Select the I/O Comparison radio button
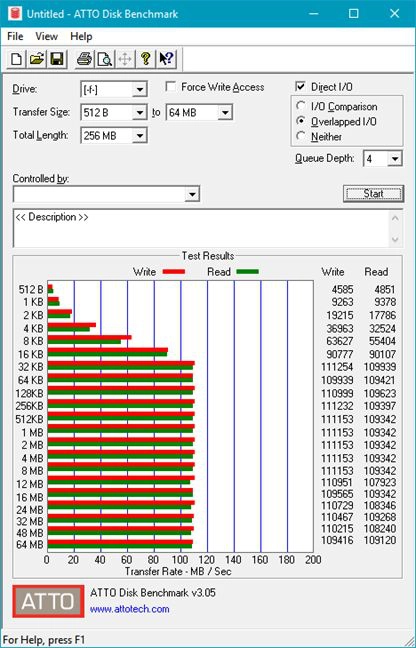The image size is (416, 648). coord(301,106)
